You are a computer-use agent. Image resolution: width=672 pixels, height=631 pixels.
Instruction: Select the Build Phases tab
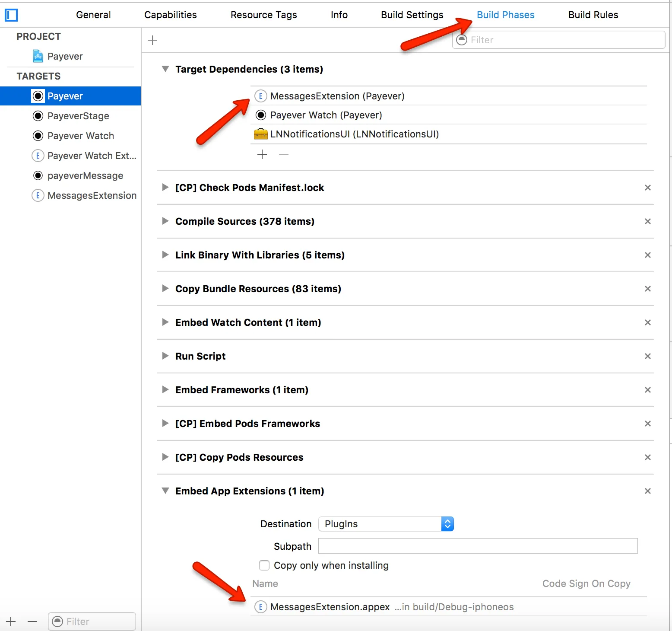point(506,15)
